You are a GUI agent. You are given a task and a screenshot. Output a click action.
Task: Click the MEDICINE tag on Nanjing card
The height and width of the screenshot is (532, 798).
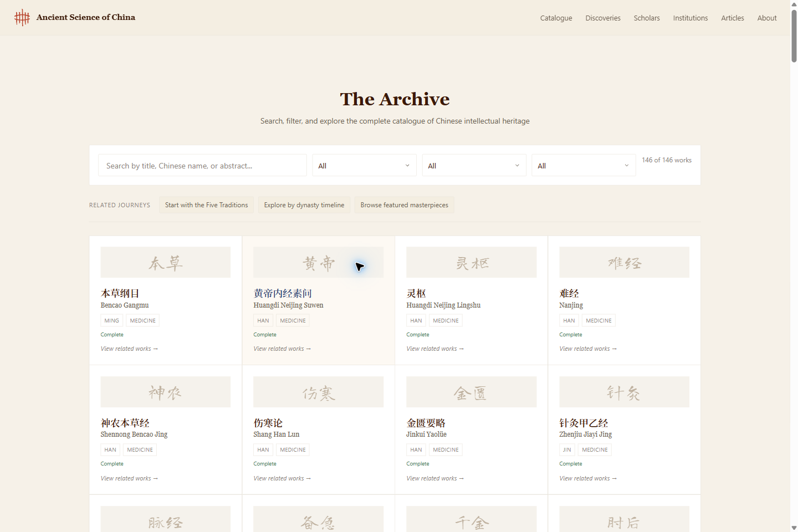[x=598, y=320]
